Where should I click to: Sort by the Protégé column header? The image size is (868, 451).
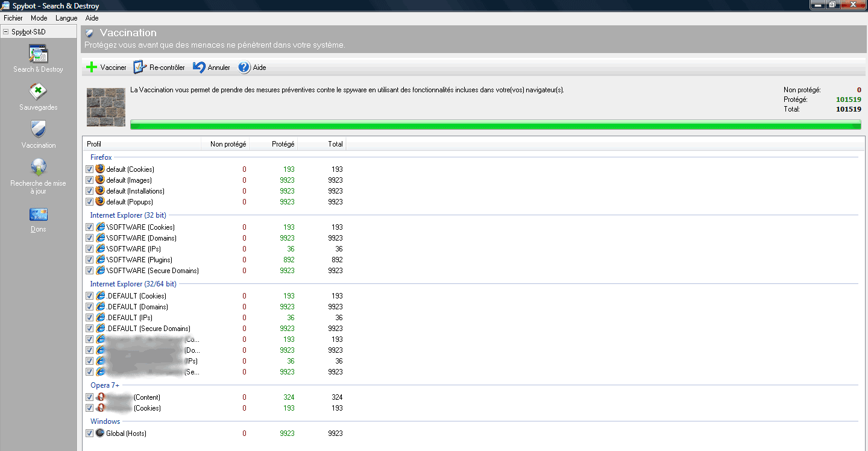[x=274, y=143]
